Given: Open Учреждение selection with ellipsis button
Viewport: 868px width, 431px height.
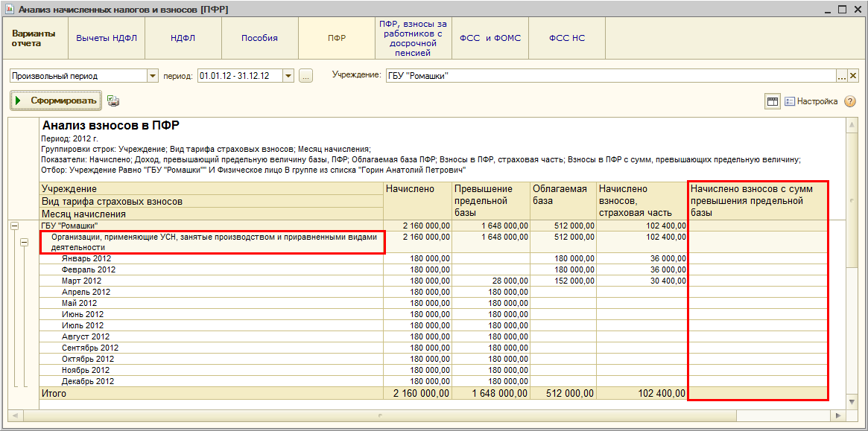Looking at the screenshot, I should pyautogui.click(x=842, y=76).
